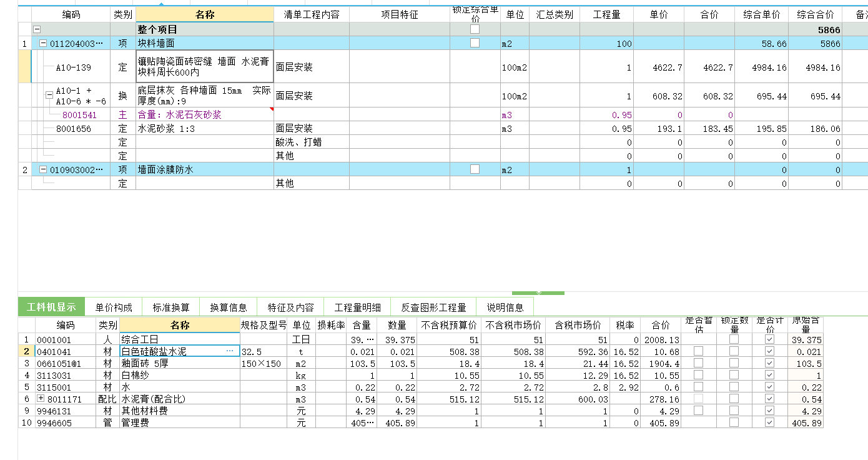Open the 反查图形工程量 tab
The height and width of the screenshot is (460, 868).
pyautogui.click(x=433, y=307)
